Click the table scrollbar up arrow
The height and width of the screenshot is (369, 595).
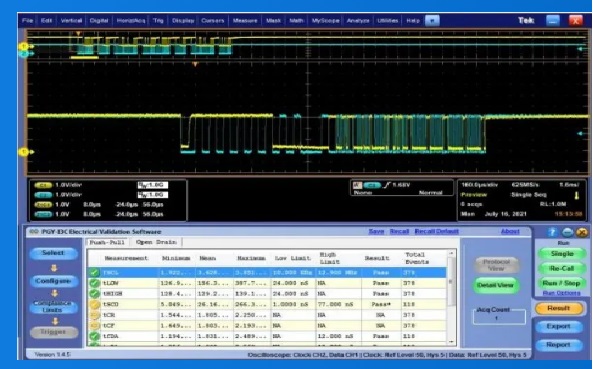451,253
